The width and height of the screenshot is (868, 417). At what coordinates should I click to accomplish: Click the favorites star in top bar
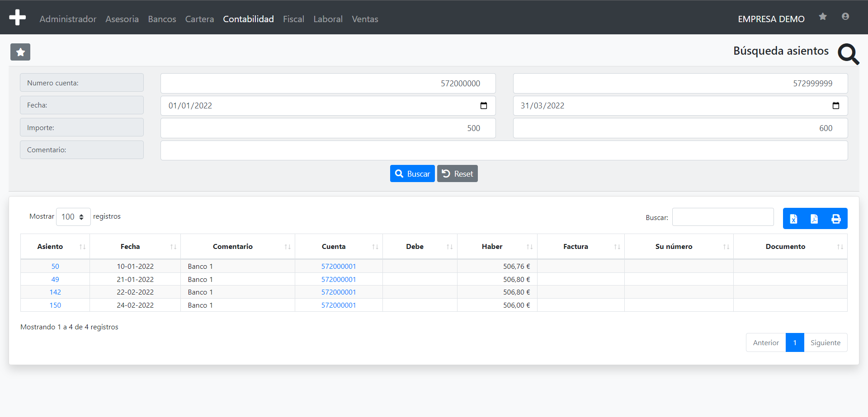point(823,17)
